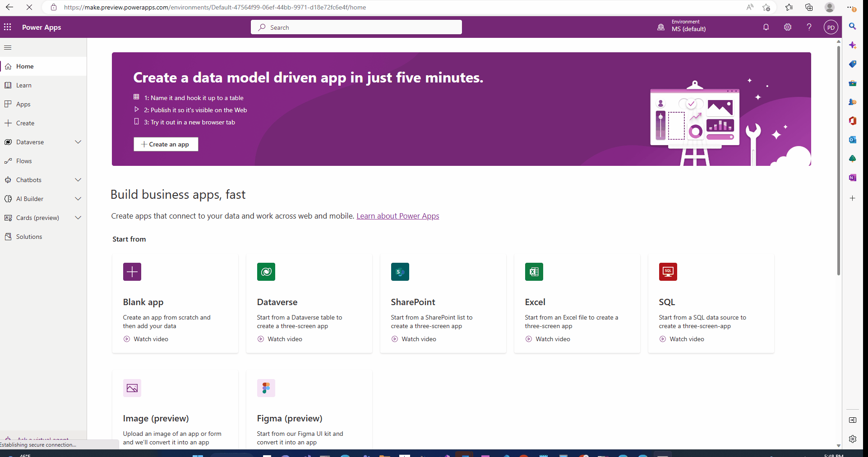The width and height of the screenshot is (868, 457).
Task: Select the SQL tile icon
Action: coord(668,272)
